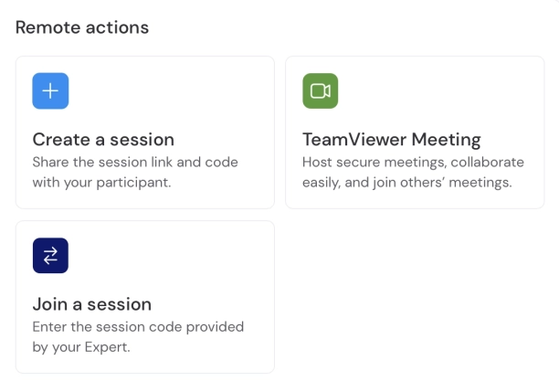Click "with your participant." text line
Image resolution: width=559 pixels, height=392 pixels.
(x=101, y=181)
